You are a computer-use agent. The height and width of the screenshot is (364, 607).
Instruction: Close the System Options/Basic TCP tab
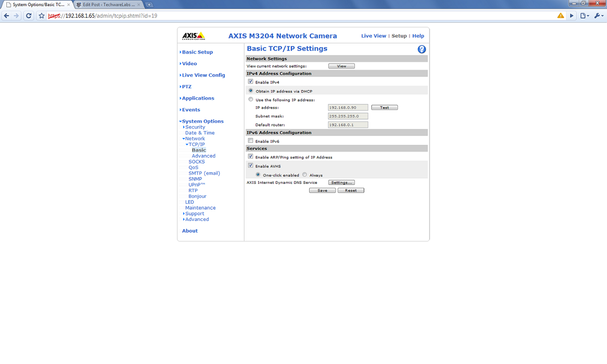point(69,5)
